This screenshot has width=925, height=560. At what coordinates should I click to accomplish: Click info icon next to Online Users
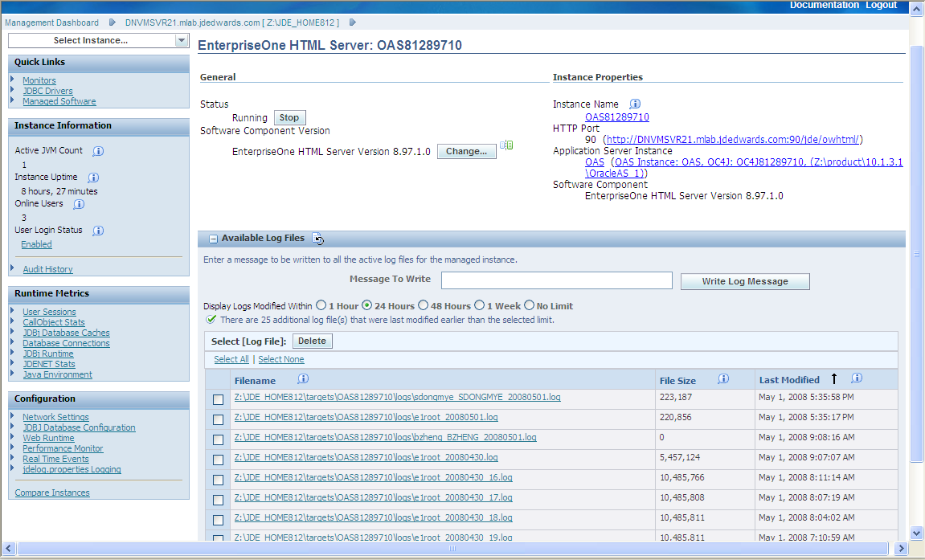79,204
